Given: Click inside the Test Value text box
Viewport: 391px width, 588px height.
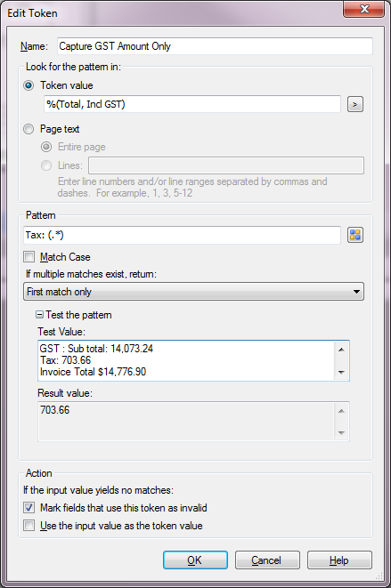Looking at the screenshot, I should pyautogui.click(x=187, y=361).
